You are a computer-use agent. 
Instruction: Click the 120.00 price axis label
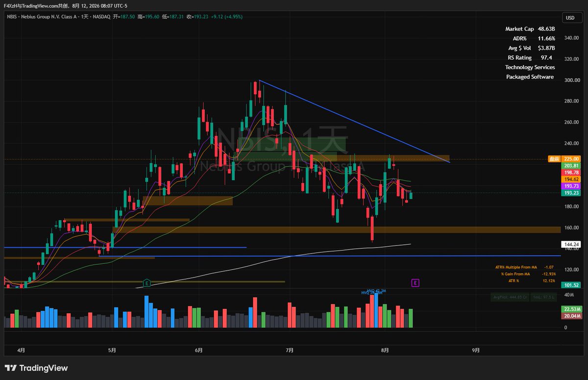pyautogui.click(x=572, y=270)
